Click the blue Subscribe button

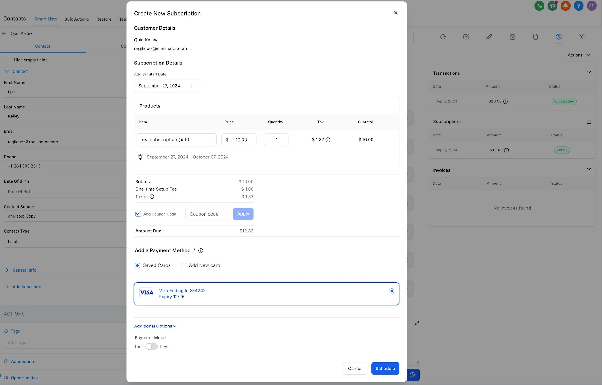(385, 368)
